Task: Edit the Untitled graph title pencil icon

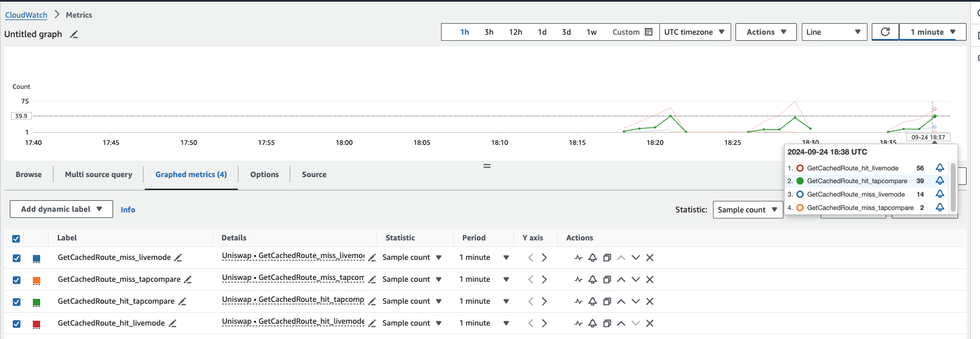Action: (74, 35)
